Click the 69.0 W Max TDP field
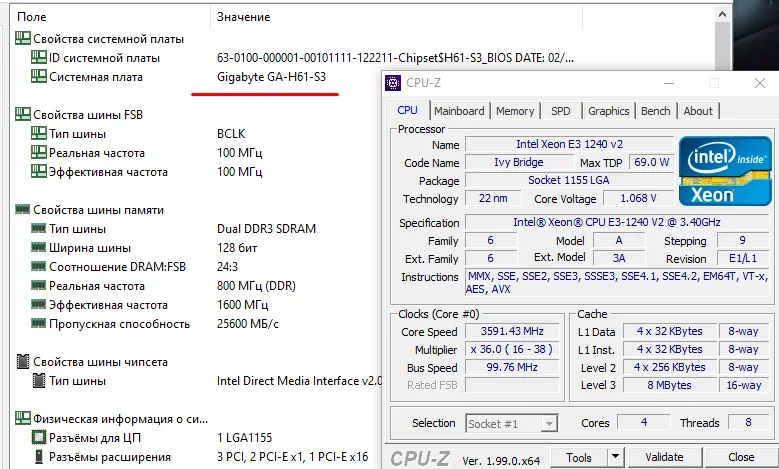This screenshot has width=779, height=469. pyautogui.click(x=651, y=162)
